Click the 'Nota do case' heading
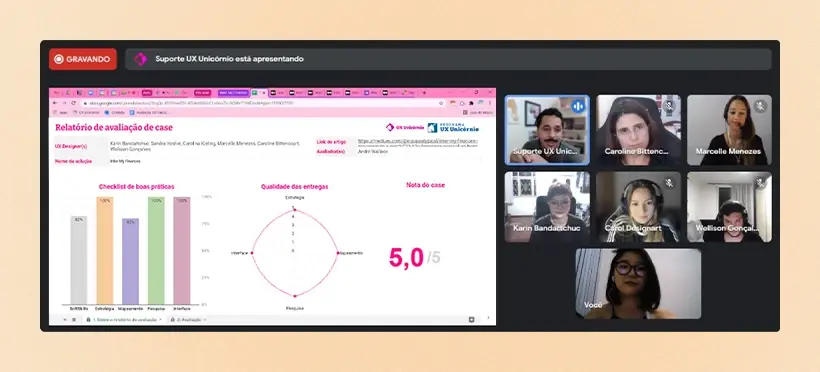The width and height of the screenshot is (820, 372). click(425, 185)
